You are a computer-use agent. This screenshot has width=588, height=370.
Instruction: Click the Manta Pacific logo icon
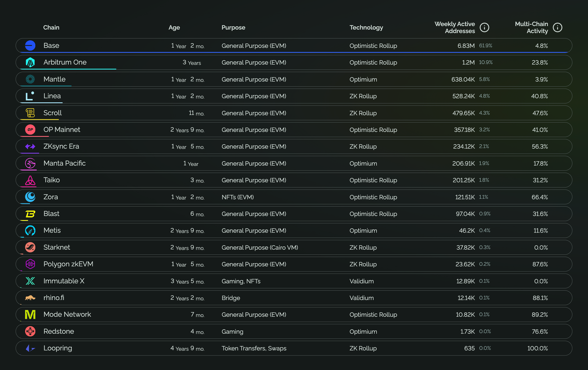pos(30,163)
